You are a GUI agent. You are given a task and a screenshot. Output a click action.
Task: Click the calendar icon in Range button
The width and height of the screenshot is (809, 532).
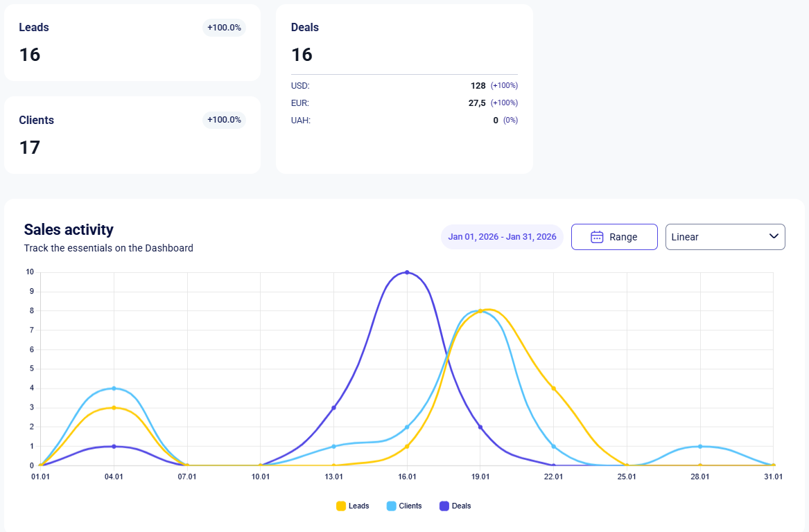[x=597, y=237]
